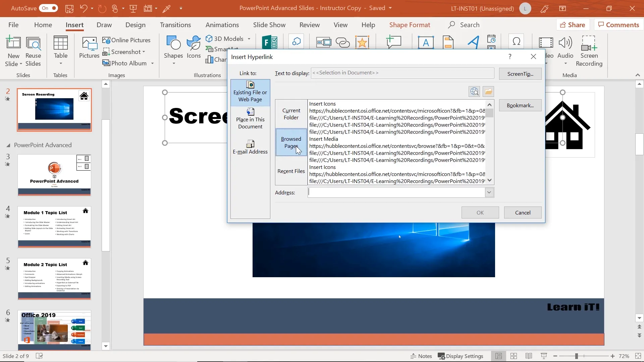Start Screen Recording
This screenshot has height=362, width=644.
pyautogui.click(x=589, y=51)
